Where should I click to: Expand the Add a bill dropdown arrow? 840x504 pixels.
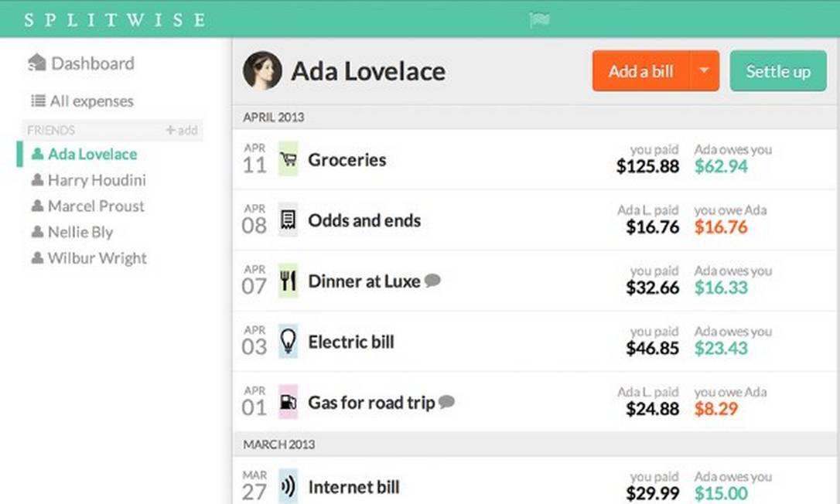[x=704, y=71]
